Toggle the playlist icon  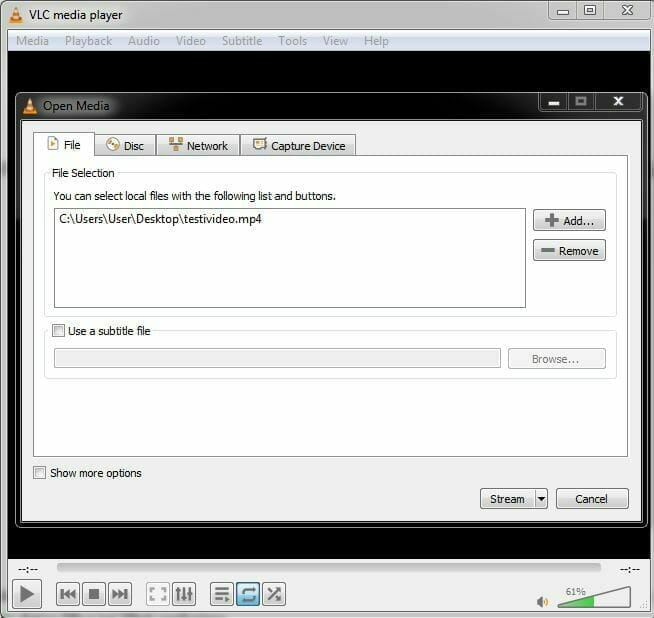222,594
